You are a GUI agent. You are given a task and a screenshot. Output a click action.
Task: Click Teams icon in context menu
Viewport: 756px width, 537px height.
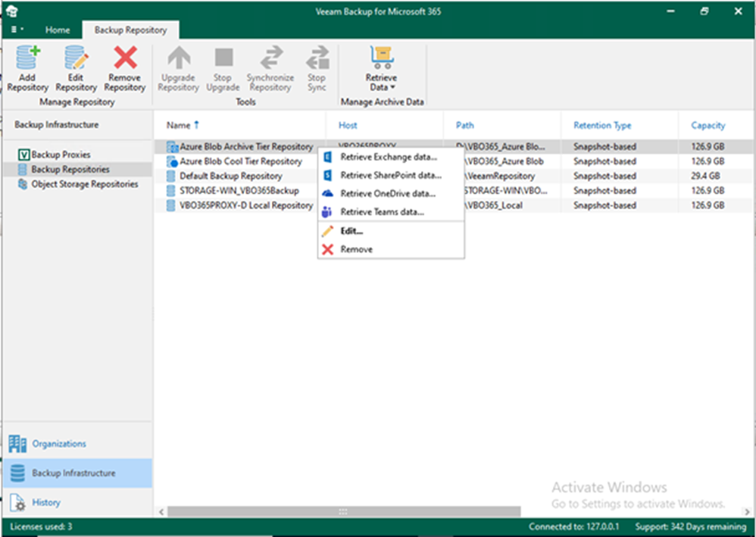pos(327,211)
